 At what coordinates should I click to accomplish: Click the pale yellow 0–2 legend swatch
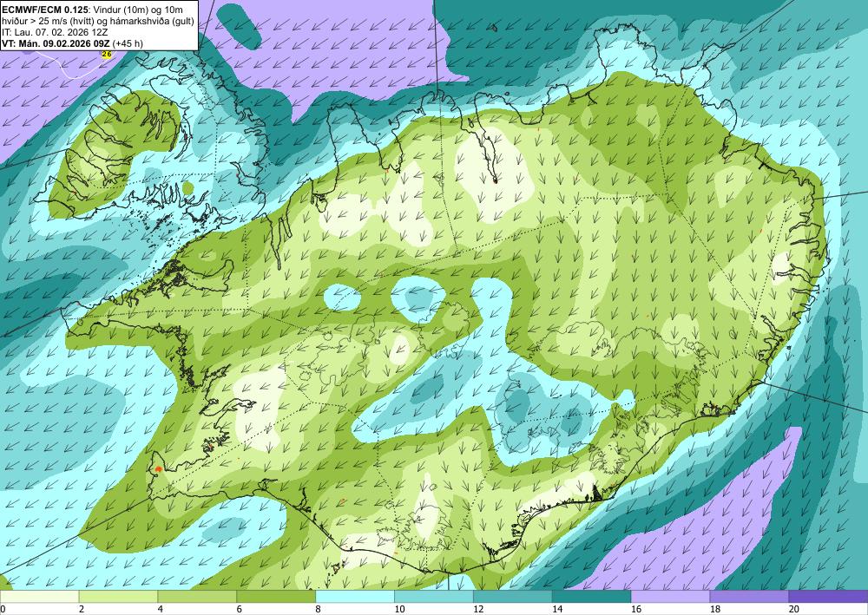pyautogui.click(x=39, y=596)
